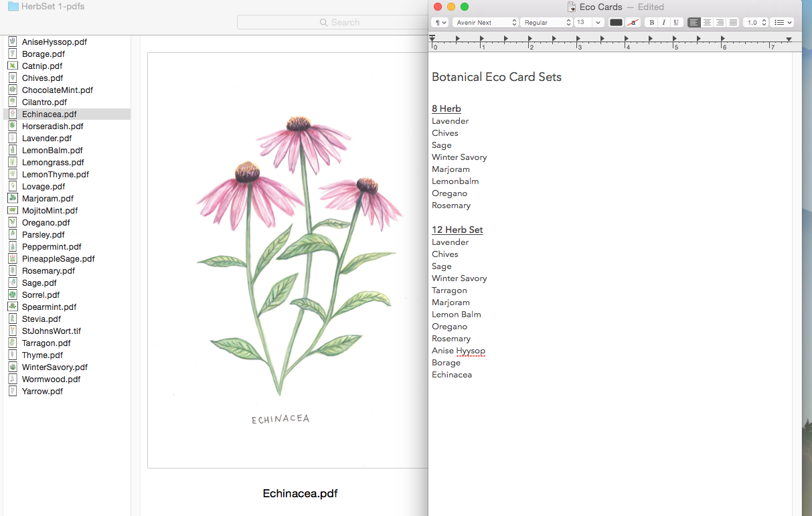Click the Tarragon line in the document
812x516 pixels.
pyautogui.click(x=449, y=290)
